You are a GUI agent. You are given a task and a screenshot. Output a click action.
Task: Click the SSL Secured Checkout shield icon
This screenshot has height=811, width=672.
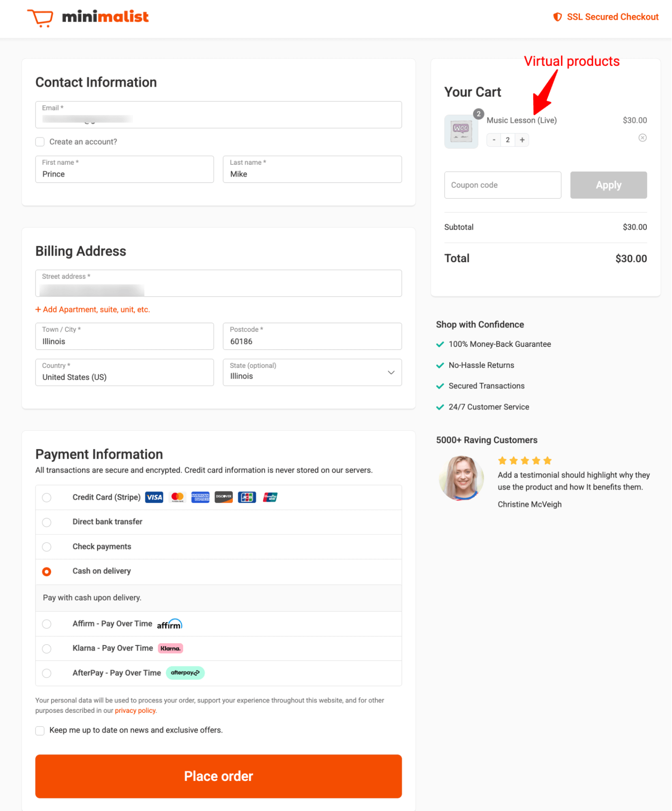(x=558, y=17)
